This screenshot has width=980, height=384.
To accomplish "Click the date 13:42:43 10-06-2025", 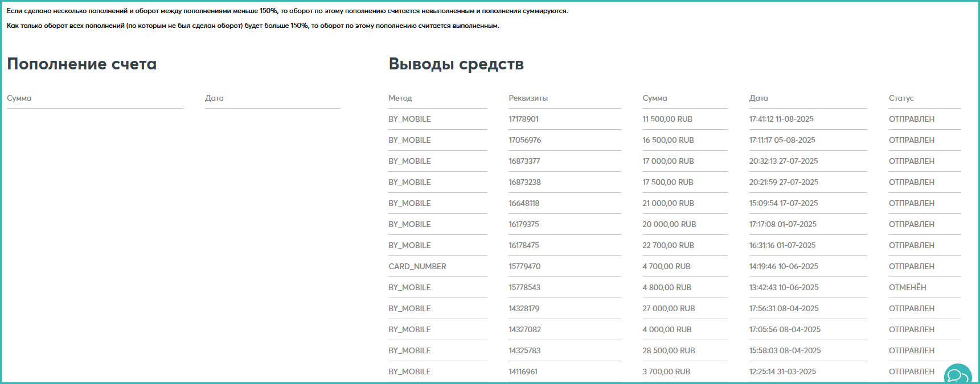I will 784,287.
